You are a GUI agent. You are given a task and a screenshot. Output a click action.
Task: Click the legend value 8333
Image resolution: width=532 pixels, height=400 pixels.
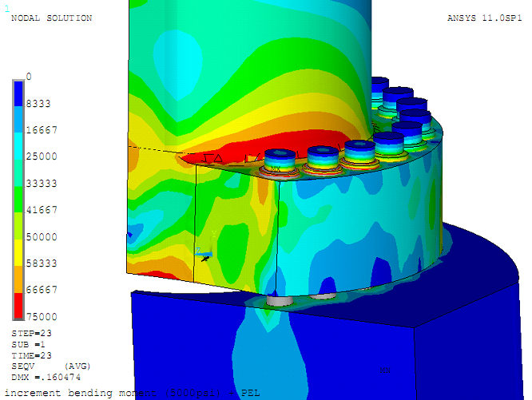coord(38,103)
